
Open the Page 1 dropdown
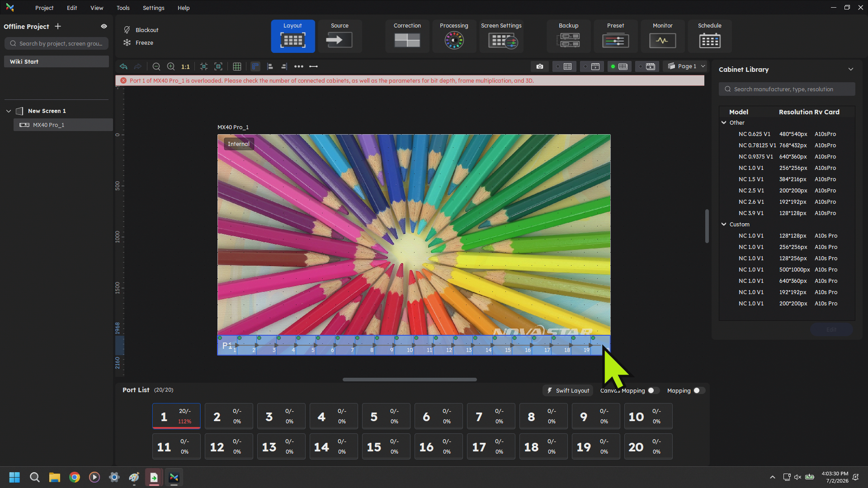pyautogui.click(x=686, y=66)
